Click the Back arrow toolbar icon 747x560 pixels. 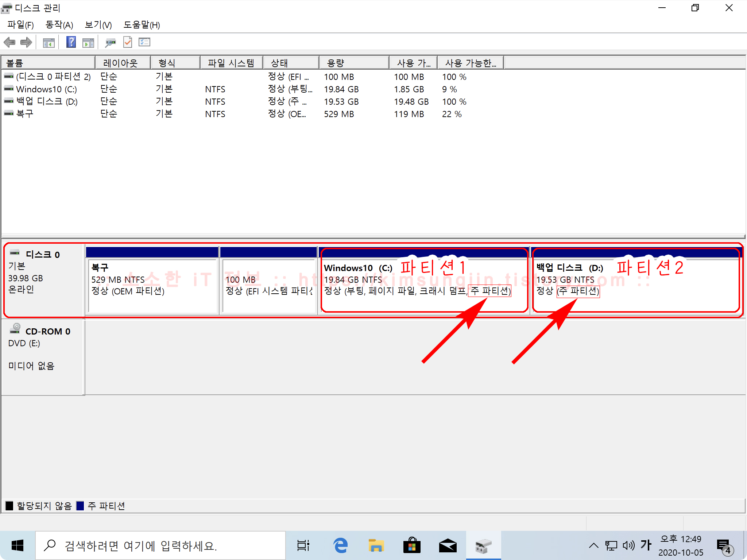[9, 42]
